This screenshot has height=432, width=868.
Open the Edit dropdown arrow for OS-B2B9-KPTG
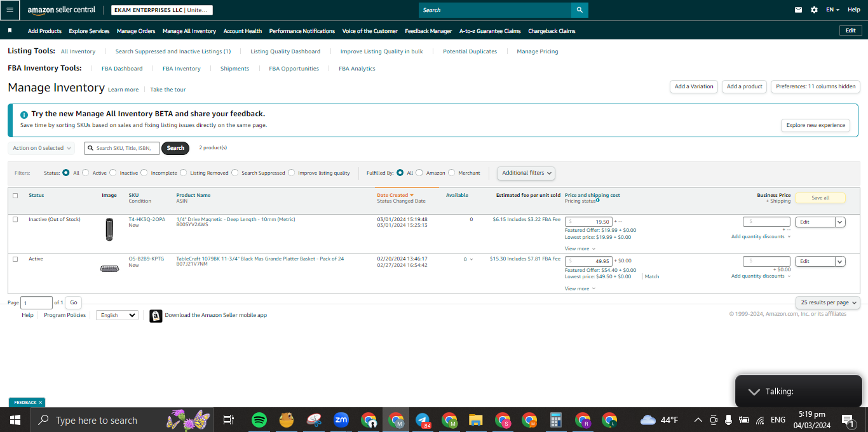tap(840, 262)
